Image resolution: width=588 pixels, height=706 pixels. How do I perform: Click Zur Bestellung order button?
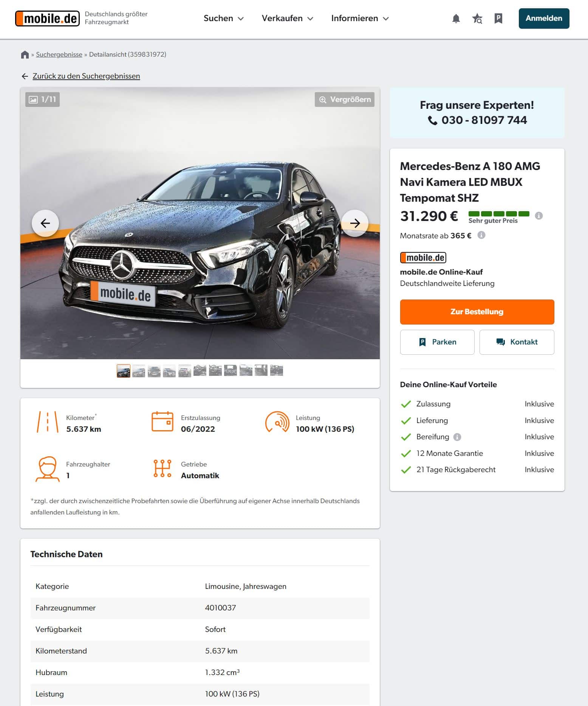[477, 312]
